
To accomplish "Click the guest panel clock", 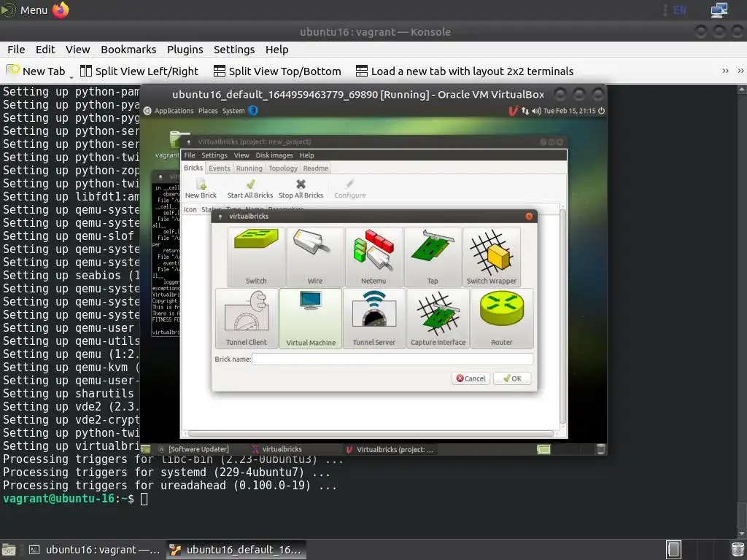I will [570, 111].
